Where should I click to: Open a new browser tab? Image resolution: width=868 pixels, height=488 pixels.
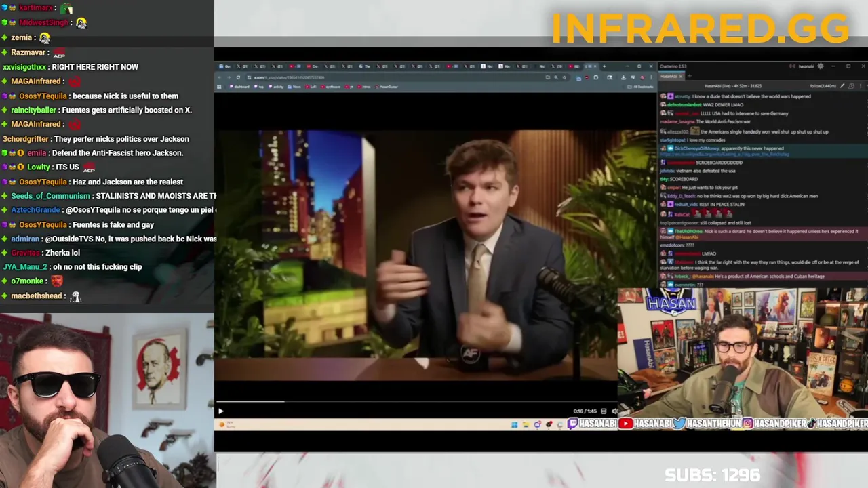[x=604, y=66]
